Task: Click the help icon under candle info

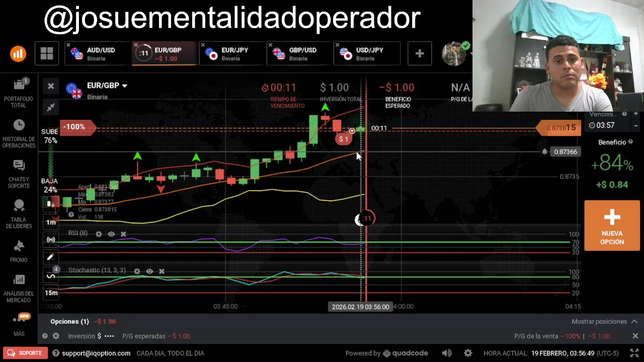Action: click(x=71, y=215)
